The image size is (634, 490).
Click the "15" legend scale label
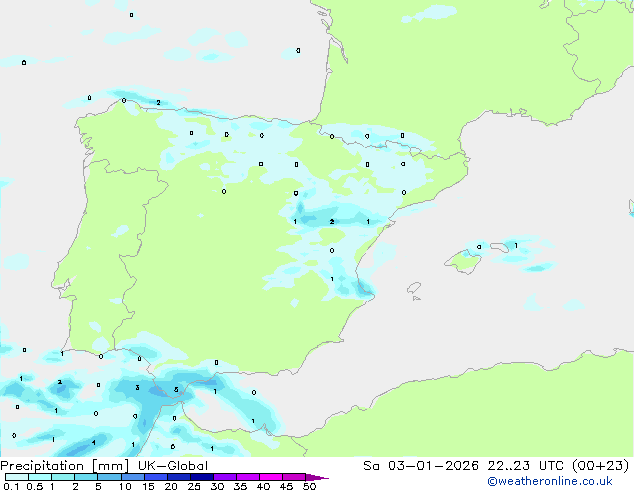(148, 486)
